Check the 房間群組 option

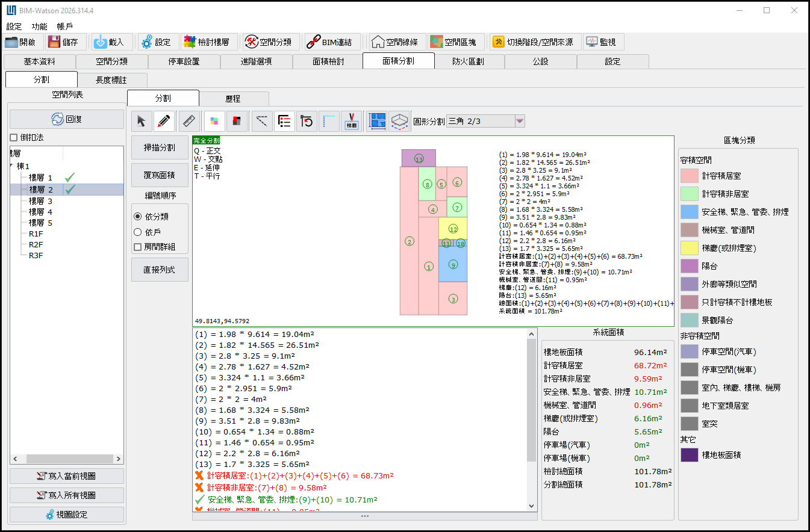click(138, 247)
